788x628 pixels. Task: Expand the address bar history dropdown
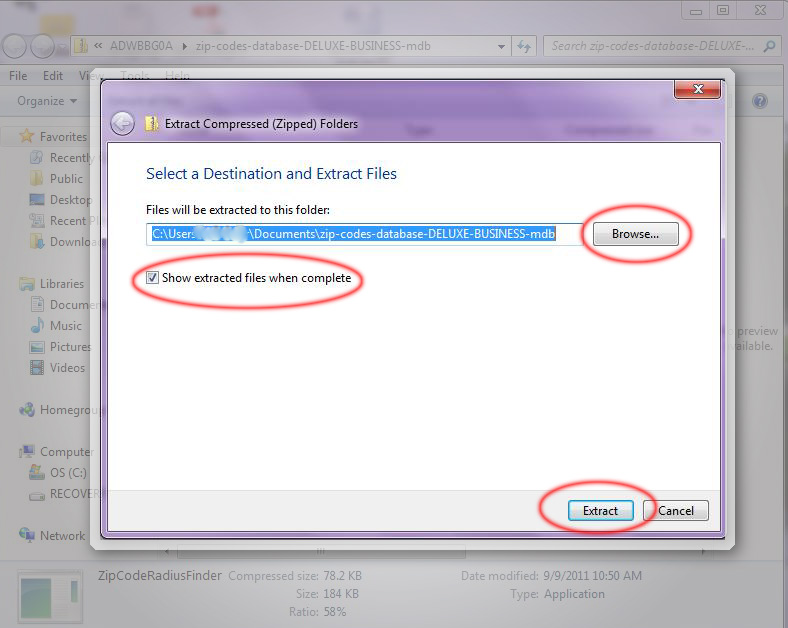[x=501, y=46]
